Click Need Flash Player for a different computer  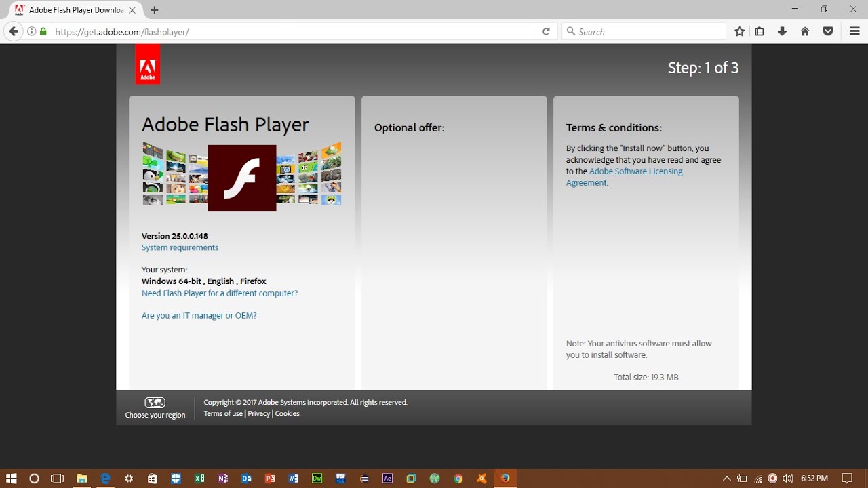[220, 293]
